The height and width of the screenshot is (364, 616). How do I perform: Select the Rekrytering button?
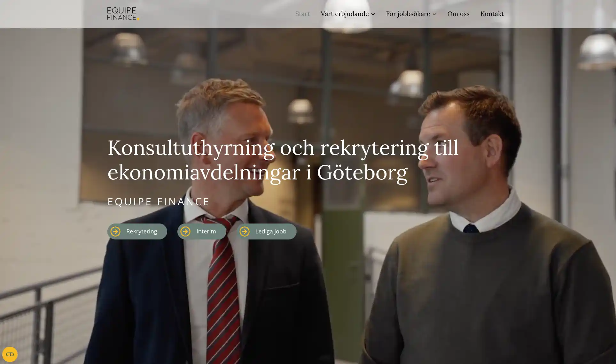(x=137, y=231)
